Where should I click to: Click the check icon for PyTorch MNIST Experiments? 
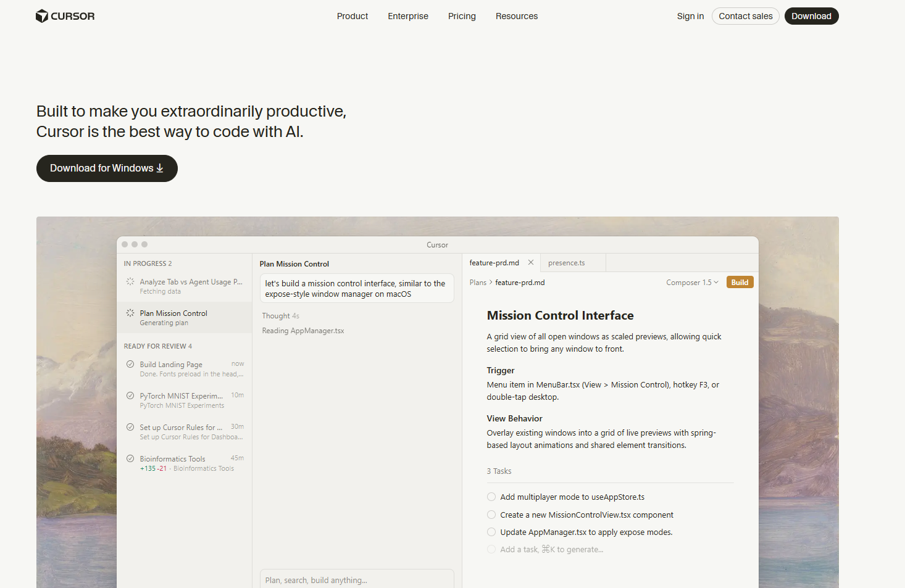[130, 395]
